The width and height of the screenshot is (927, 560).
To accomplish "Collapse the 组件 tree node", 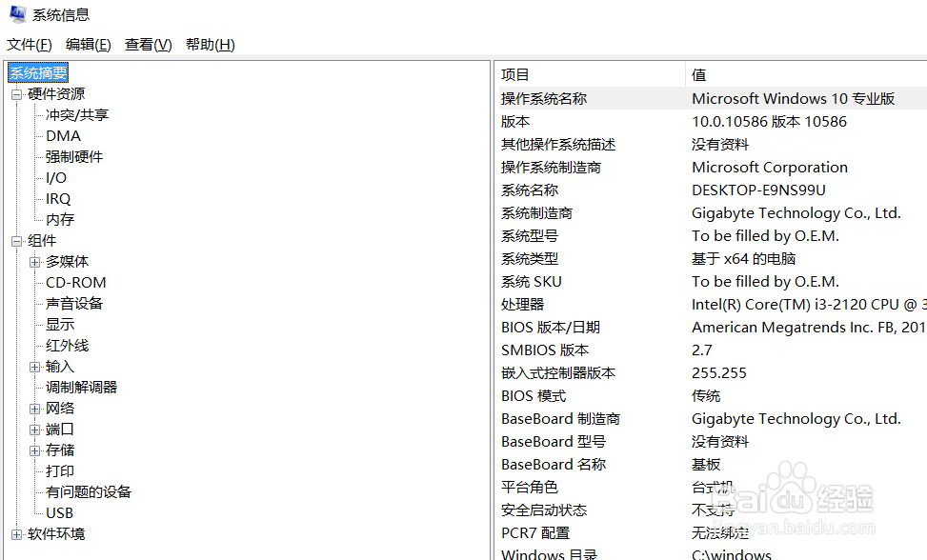I will [x=16, y=240].
